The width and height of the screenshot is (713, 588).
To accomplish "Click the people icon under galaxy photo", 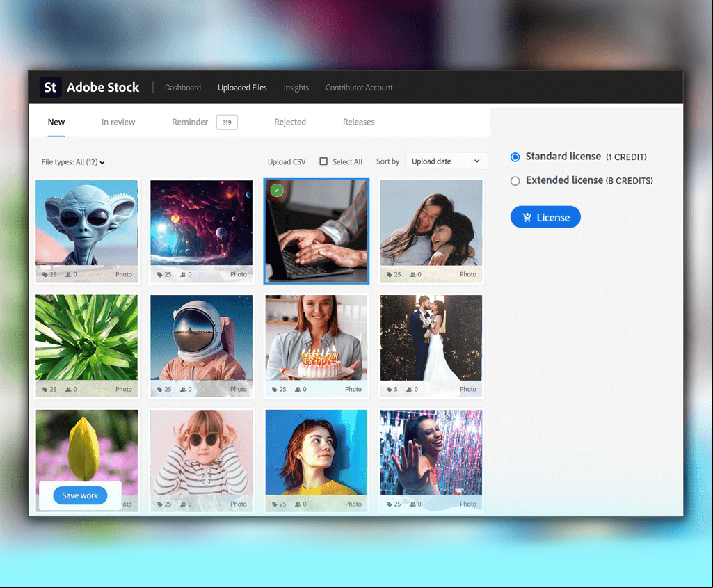I will pos(183,275).
